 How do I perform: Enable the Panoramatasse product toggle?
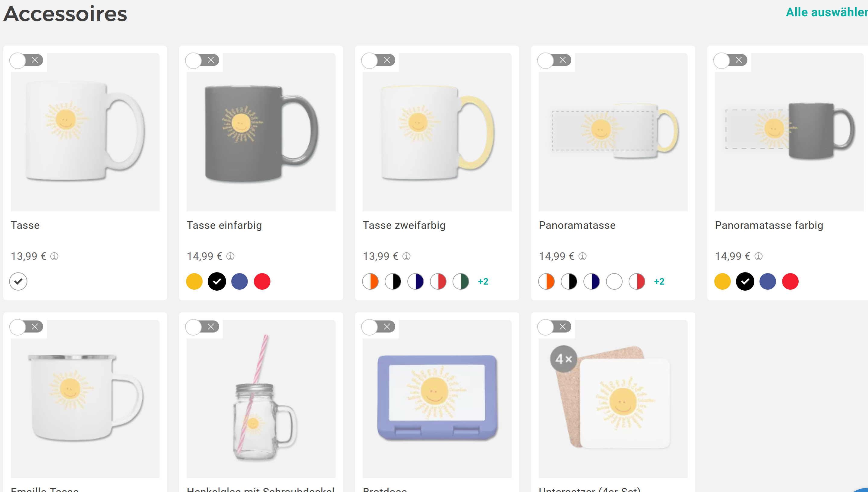click(554, 61)
